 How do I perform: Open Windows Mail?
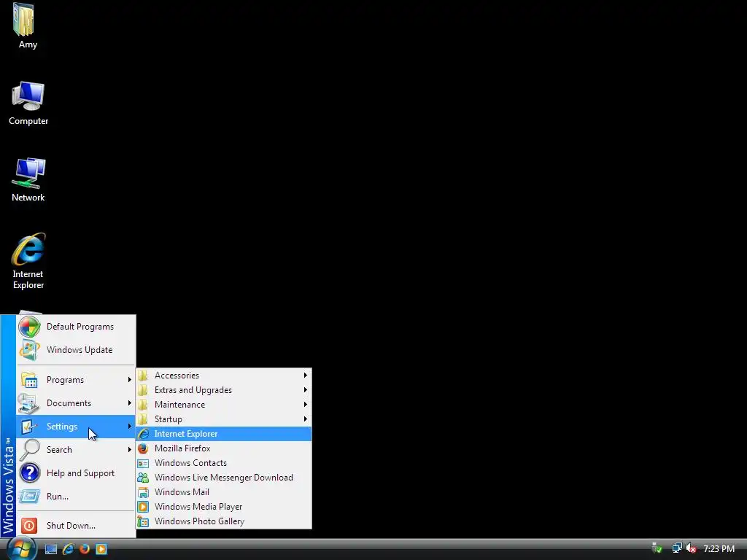(x=224, y=492)
